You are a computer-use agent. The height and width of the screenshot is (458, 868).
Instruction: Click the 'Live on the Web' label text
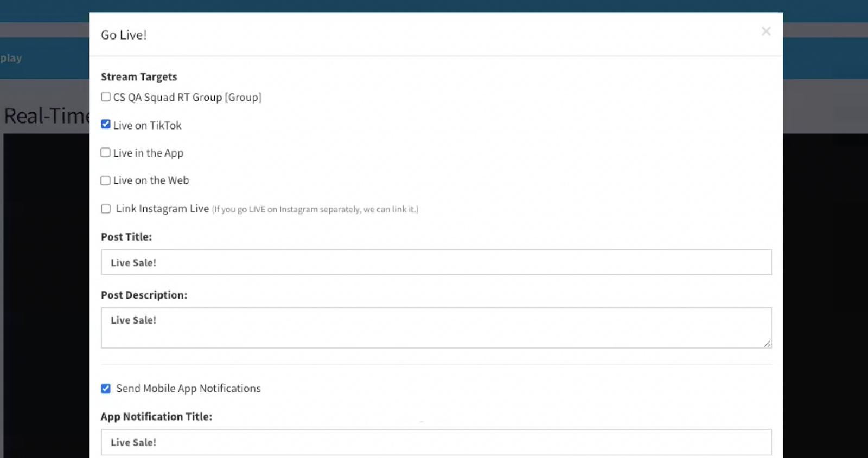(151, 180)
